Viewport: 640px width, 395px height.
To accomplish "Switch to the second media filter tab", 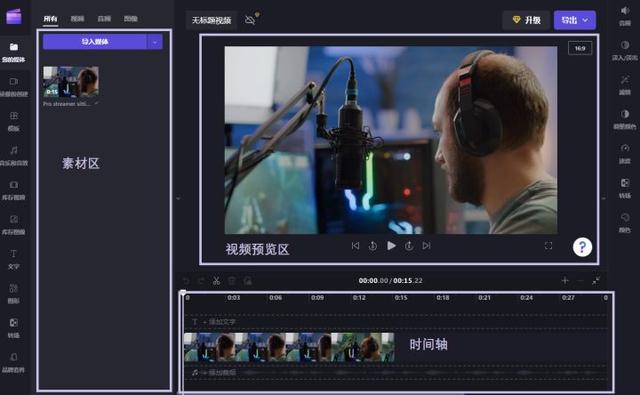I will pyautogui.click(x=77, y=19).
